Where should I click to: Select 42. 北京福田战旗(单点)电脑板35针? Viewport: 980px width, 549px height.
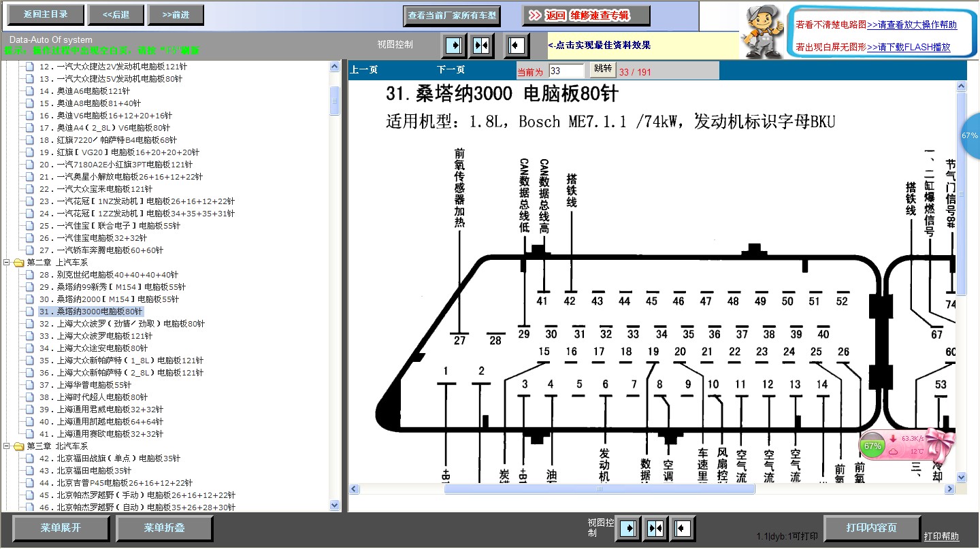coord(110,459)
